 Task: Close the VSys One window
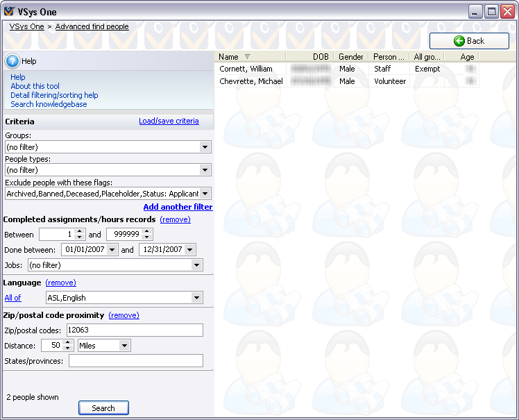point(507,12)
